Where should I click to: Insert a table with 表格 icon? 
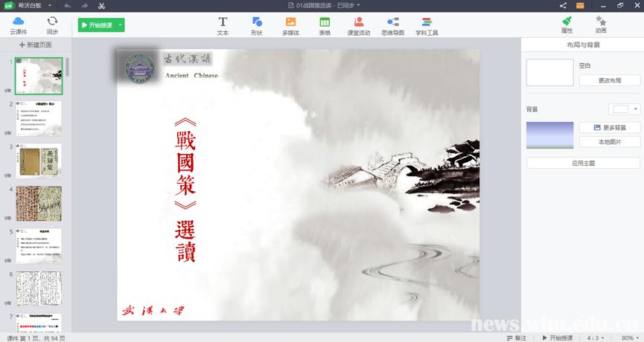coord(325,26)
